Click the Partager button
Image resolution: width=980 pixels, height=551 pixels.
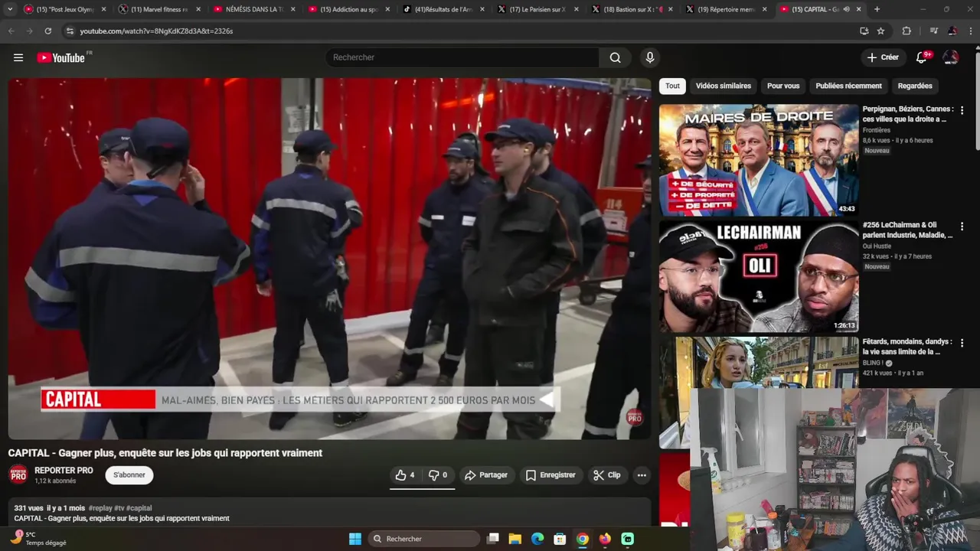[x=486, y=475]
